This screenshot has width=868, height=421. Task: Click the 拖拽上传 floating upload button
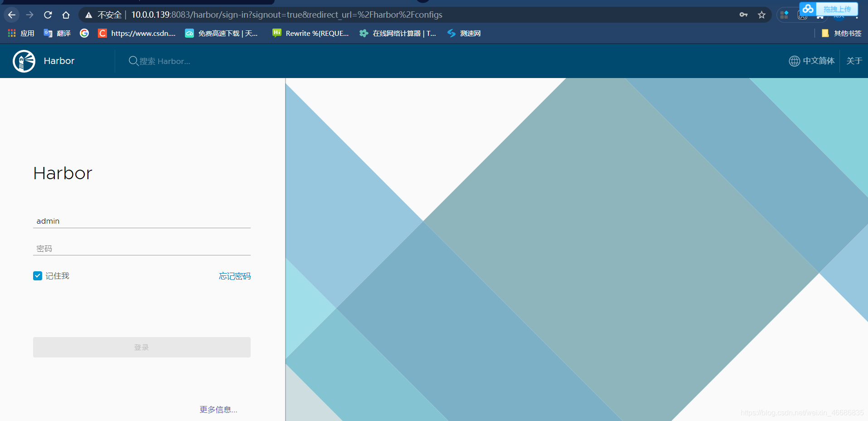coord(837,9)
